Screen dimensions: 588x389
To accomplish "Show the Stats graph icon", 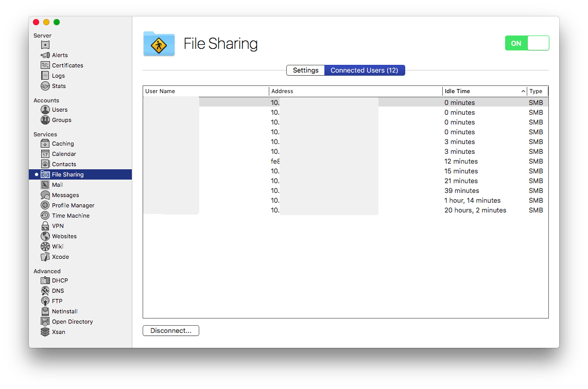I will (x=45, y=86).
